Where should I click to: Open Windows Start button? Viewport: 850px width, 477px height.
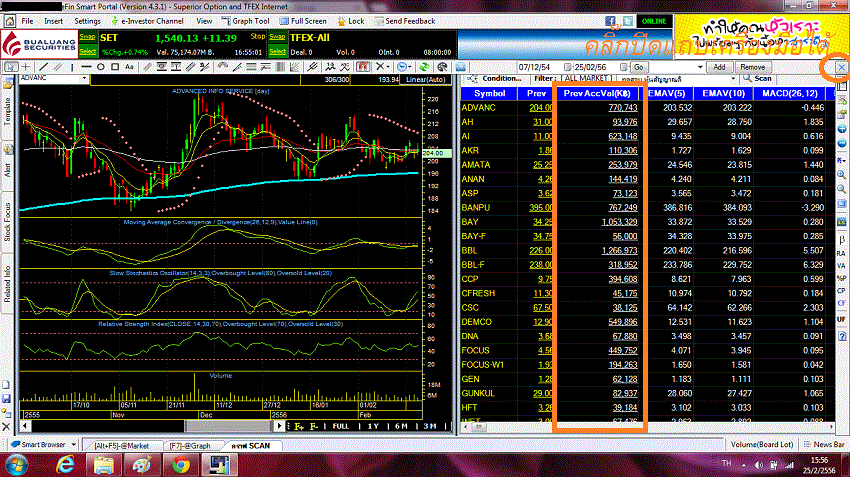(16, 465)
